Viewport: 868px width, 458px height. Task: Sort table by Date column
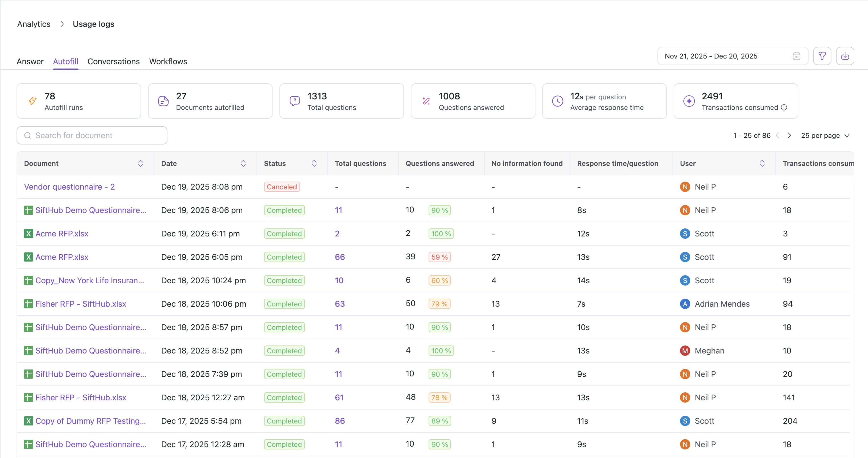pyautogui.click(x=243, y=163)
